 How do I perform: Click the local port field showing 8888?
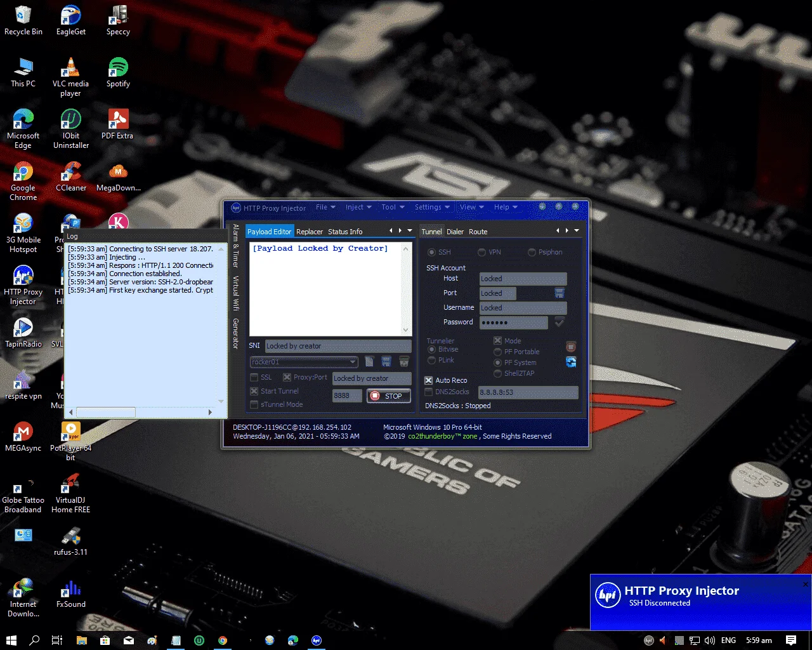tap(347, 395)
